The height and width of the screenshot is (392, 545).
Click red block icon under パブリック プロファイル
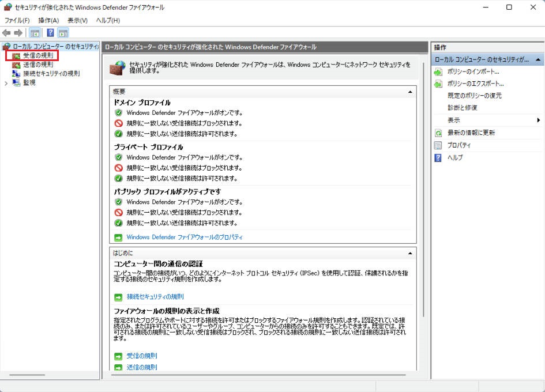click(119, 212)
